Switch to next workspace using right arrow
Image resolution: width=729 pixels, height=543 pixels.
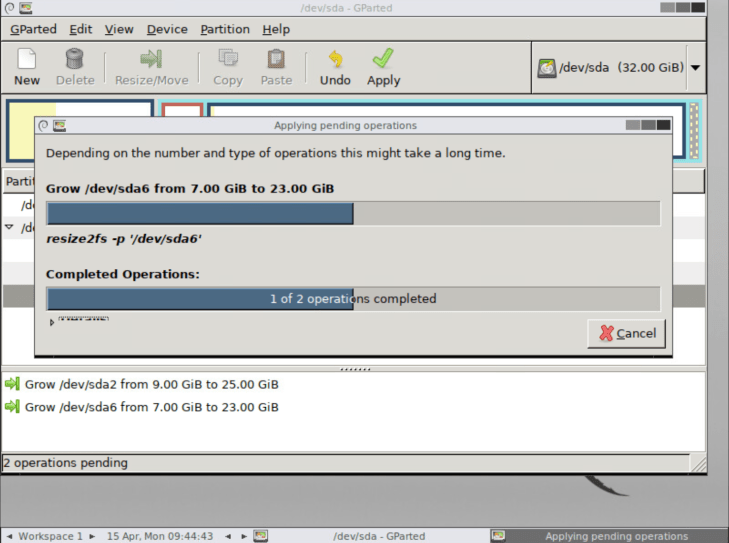(x=92, y=536)
